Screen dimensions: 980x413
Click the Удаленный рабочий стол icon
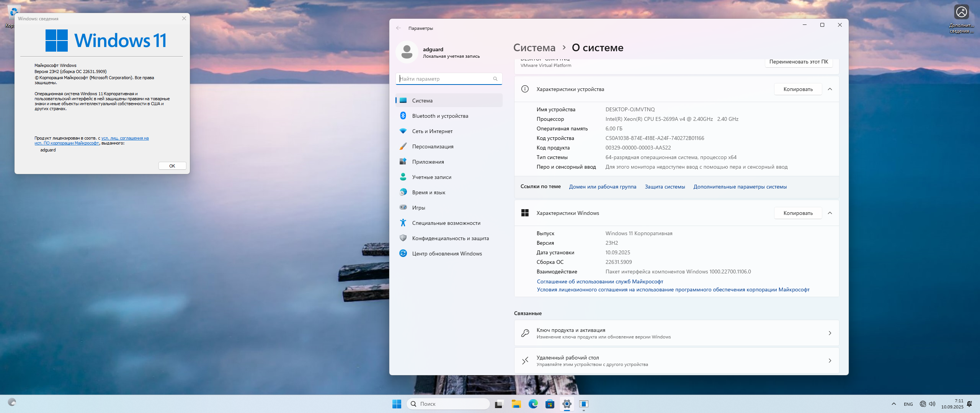[525, 361]
